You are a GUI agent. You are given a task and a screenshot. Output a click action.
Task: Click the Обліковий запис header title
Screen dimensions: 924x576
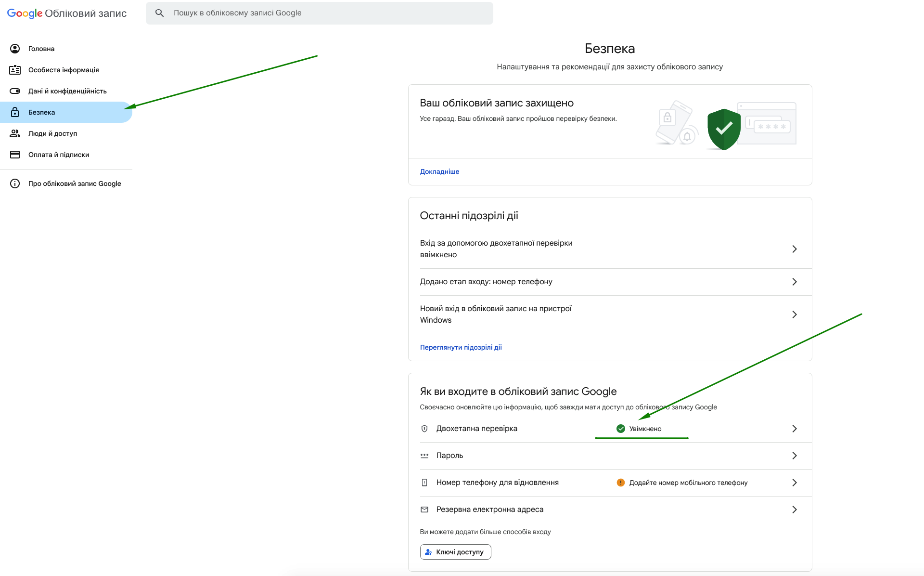(x=86, y=13)
